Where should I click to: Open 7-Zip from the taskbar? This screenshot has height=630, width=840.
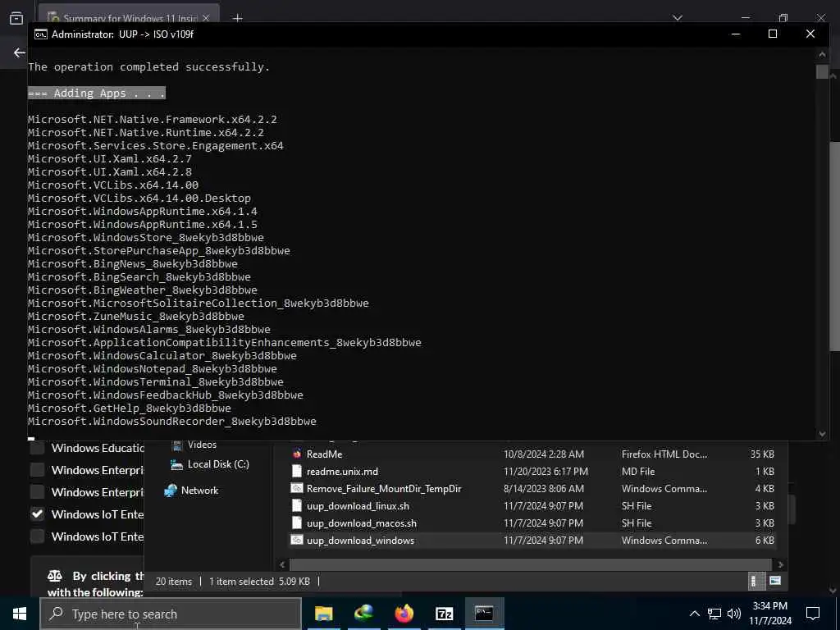444,614
